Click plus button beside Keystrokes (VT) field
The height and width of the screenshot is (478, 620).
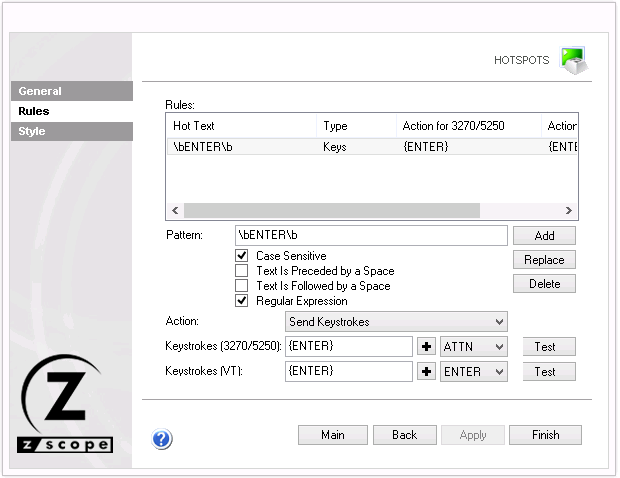point(426,372)
